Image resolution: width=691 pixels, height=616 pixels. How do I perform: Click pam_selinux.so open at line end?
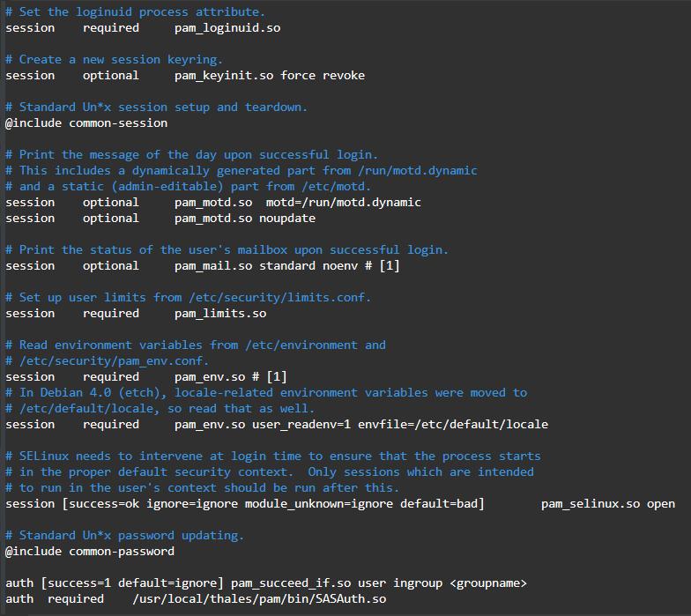pos(608,503)
